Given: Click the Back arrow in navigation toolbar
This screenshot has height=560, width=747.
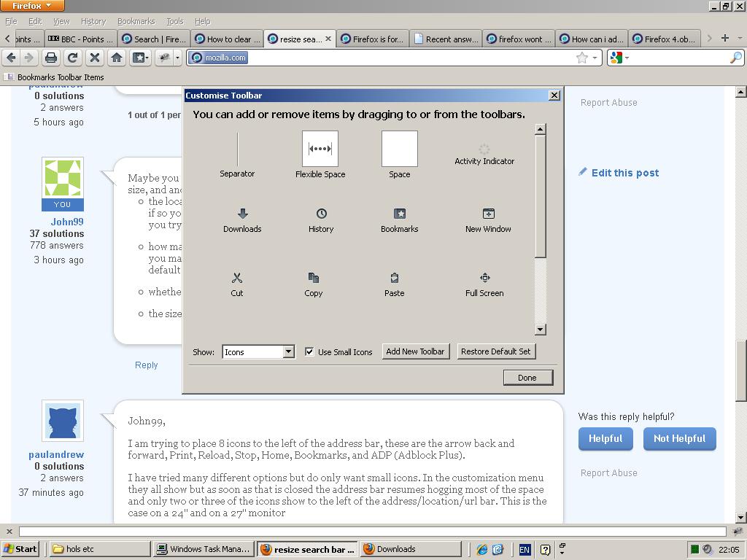Looking at the screenshot, I should pos(11,58).
